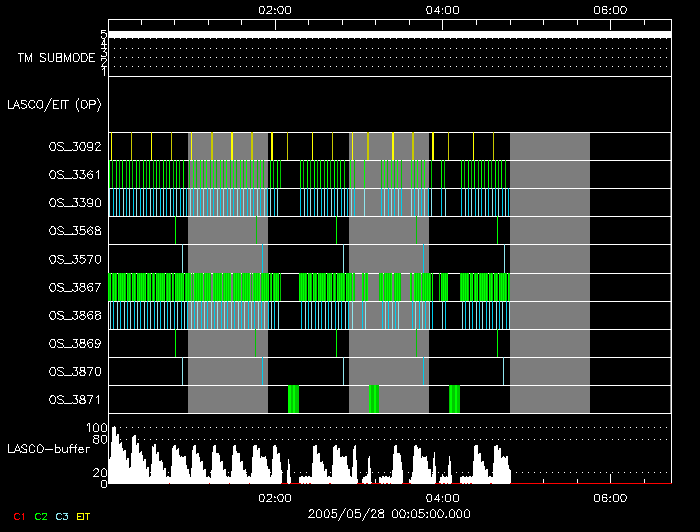Click the second green block in OS_3871 row
Viewport: 700px width, 532px height.
click(374, 399)
